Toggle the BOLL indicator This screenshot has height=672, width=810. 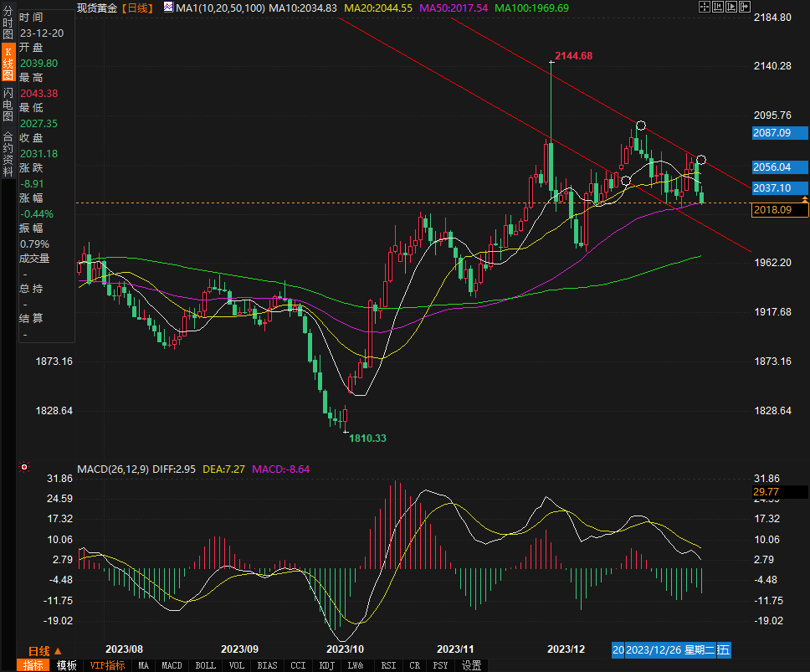click(x=205, y=665)
